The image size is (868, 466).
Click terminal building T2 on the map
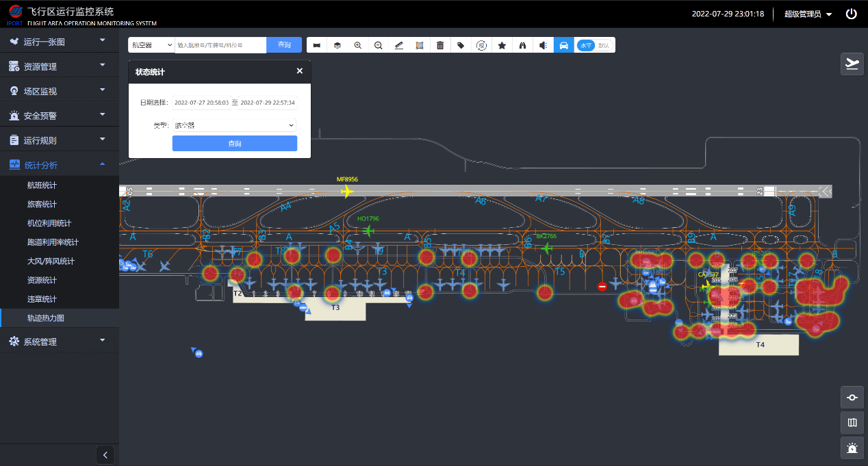click(238, 293)
